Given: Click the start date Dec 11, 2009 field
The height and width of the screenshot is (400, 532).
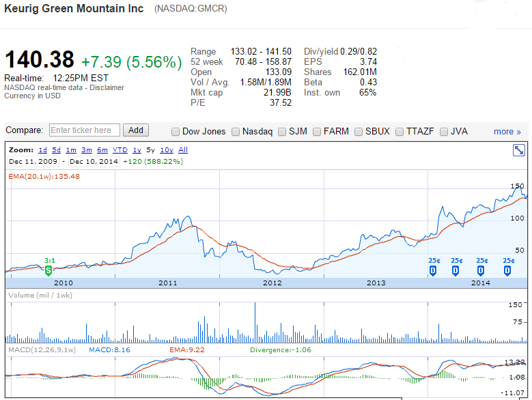Looking at the screenshot, I should tap(33, 161).
